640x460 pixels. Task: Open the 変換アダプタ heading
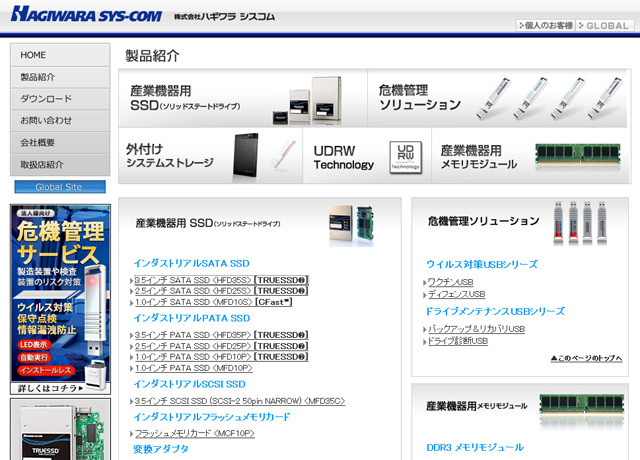point(160,449)
